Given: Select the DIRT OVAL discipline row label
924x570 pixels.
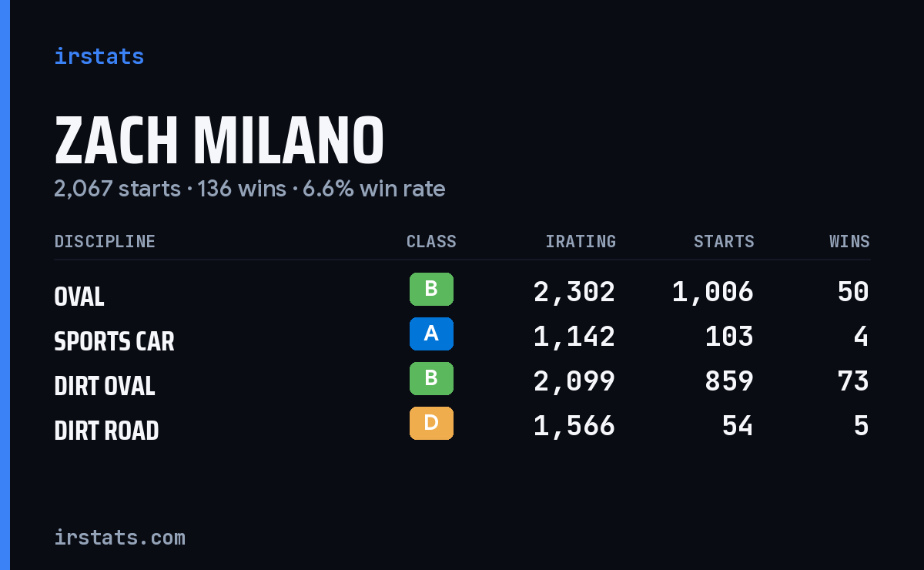Looking at the screenshot, I should click(105, 386).
